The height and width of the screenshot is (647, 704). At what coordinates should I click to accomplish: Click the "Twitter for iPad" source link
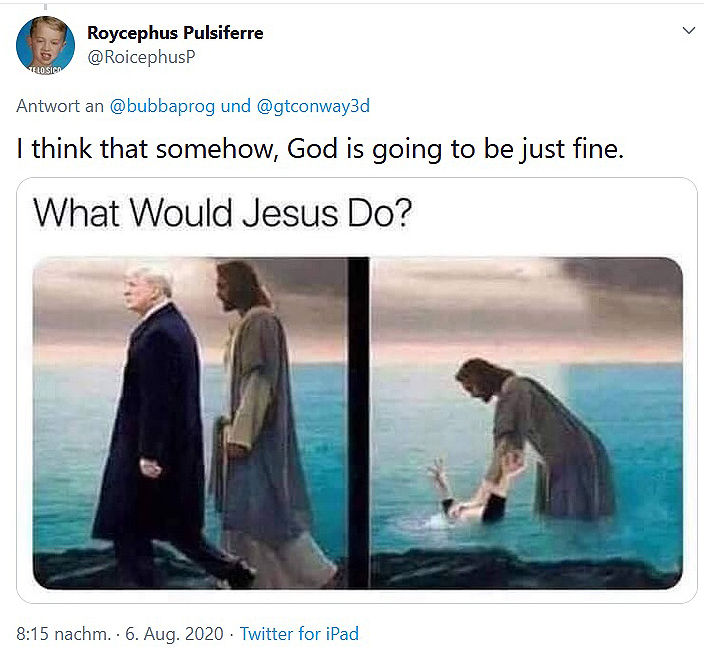coord(299,633)
